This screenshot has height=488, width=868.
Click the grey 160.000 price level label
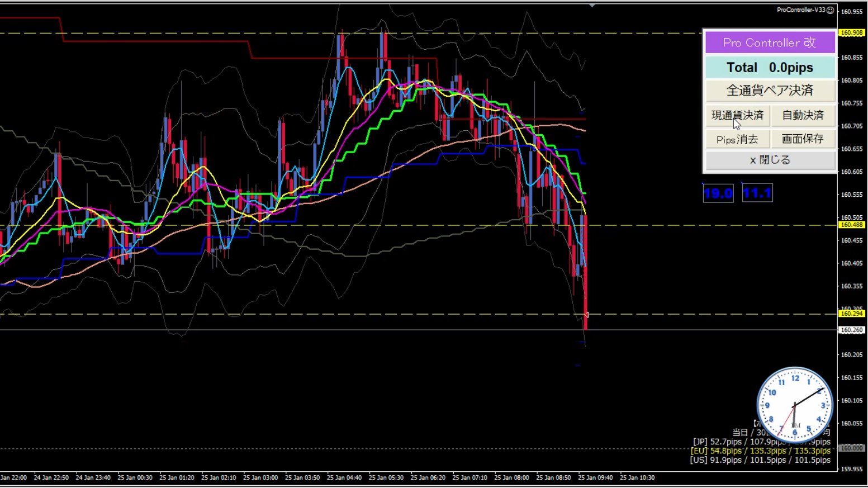pyautogui.click(x=851, y=448)
